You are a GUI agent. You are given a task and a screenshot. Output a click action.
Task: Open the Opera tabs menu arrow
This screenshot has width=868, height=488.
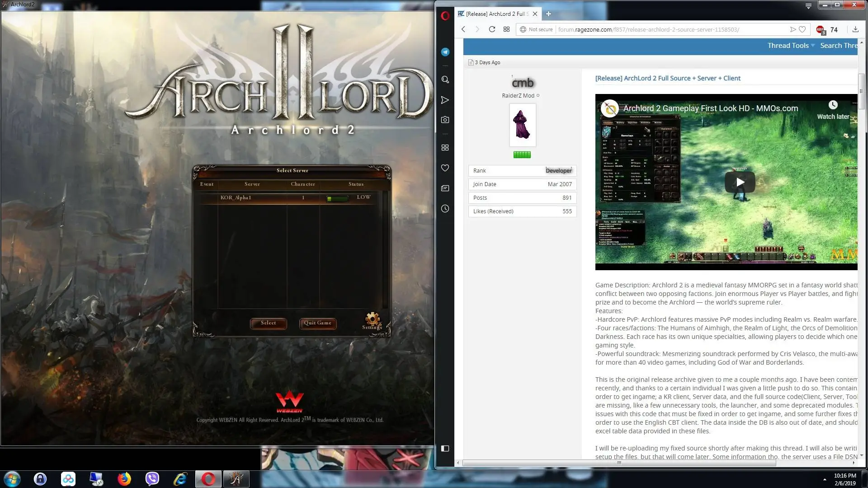click(808, 5)
